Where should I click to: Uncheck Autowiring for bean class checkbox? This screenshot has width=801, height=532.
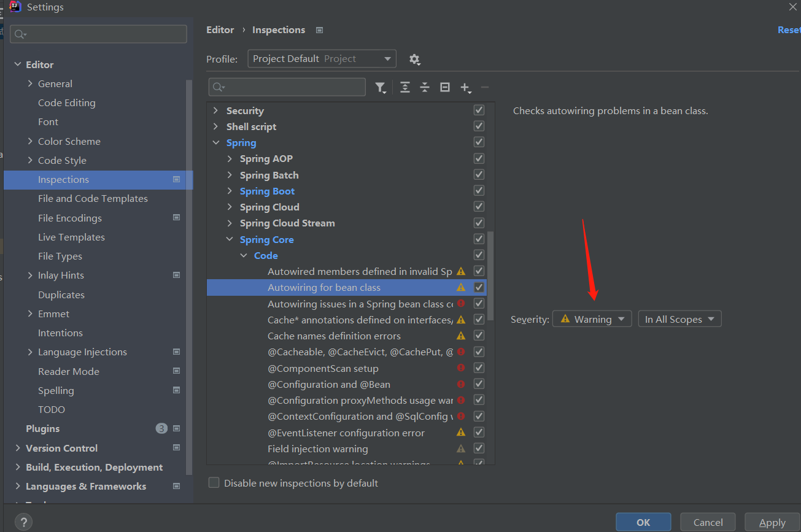point(479,287)
